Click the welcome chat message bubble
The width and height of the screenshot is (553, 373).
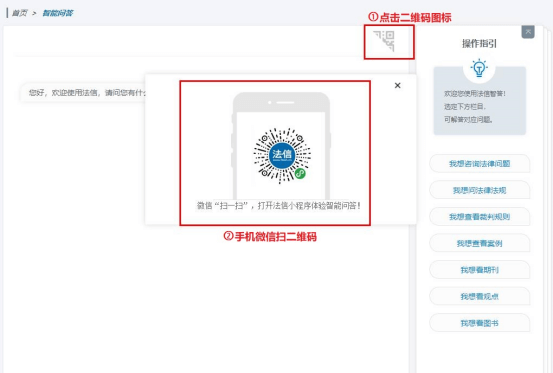84,93
